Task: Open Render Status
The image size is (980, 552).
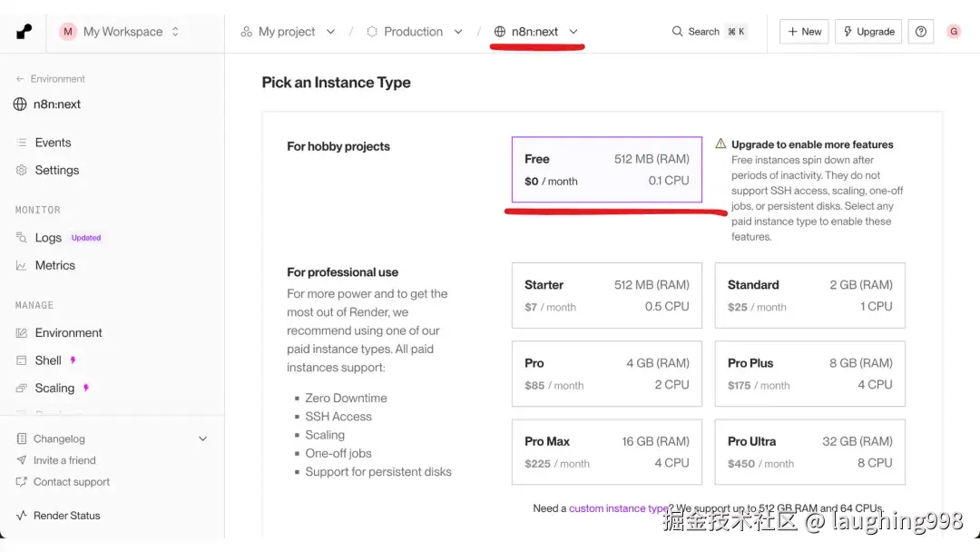Action: tap(66, 516)
